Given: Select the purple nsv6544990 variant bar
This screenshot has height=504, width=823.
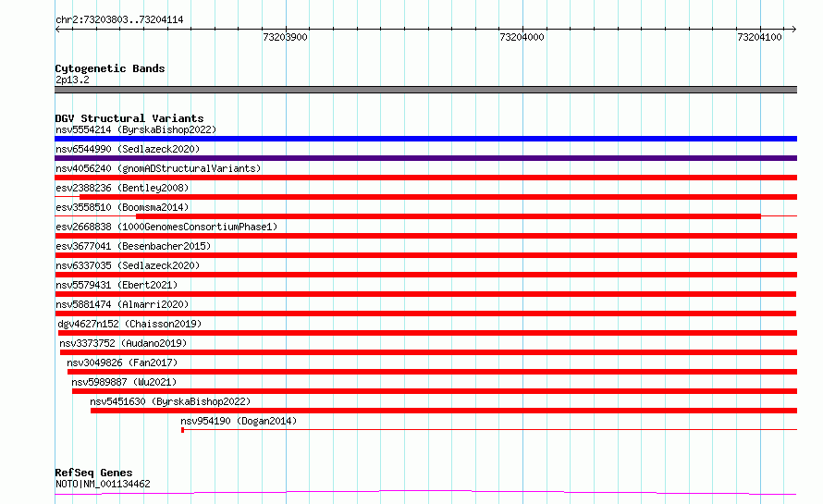Looking at the screenshot, I should pos(425,158).
